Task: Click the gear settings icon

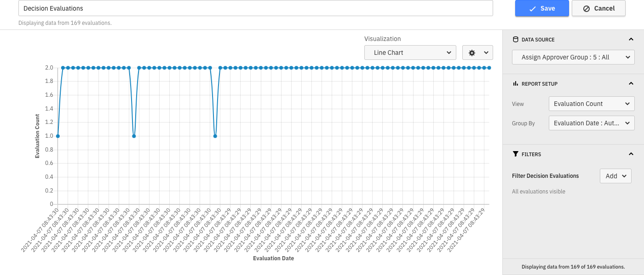Action: click(472, 53)
